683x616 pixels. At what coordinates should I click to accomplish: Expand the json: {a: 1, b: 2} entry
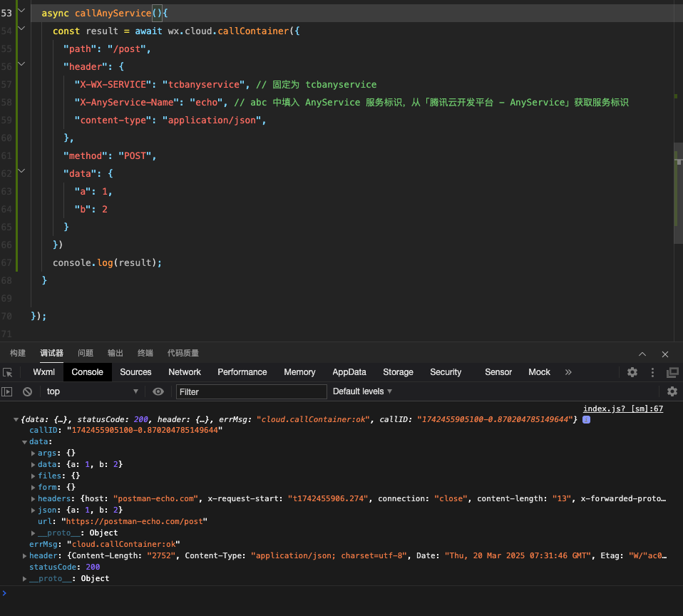click(x=33, y=510)
